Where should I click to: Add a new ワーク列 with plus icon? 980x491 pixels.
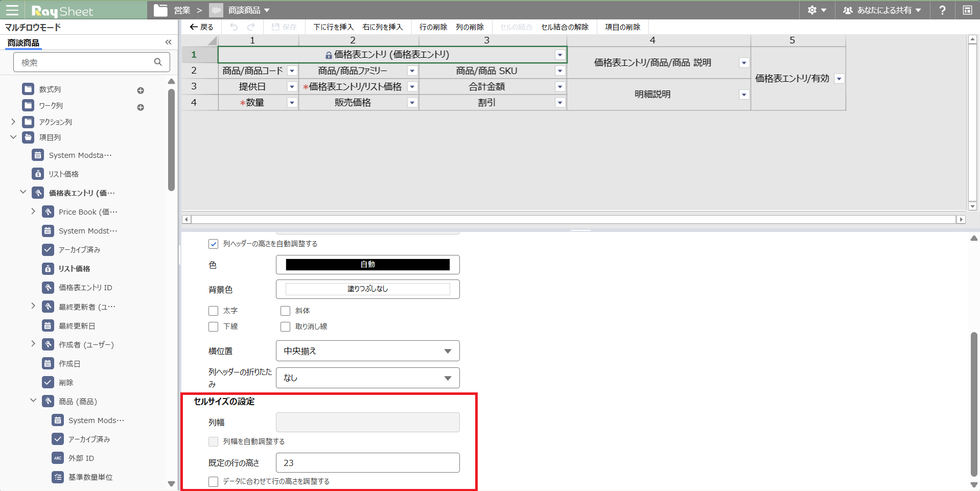[141, 107]
